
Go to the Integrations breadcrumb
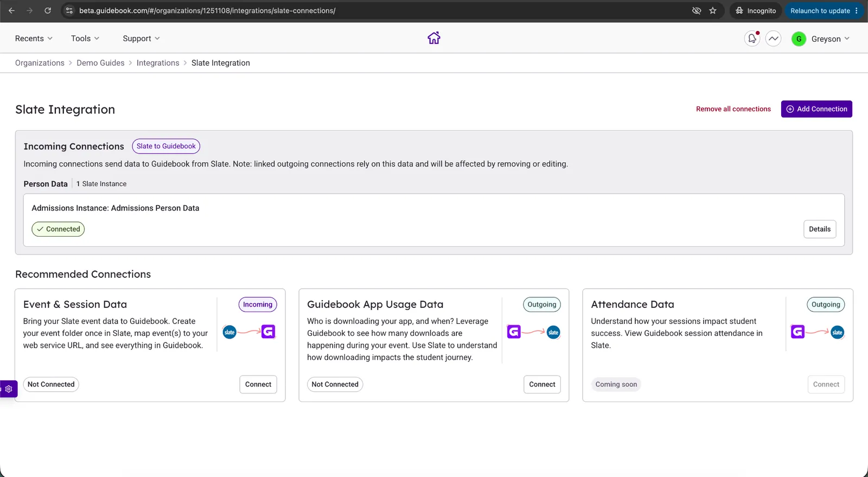tap(158, 63)
